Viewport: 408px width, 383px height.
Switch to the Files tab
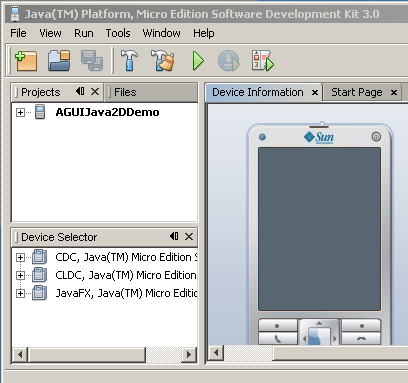click(x=125, y=92)
